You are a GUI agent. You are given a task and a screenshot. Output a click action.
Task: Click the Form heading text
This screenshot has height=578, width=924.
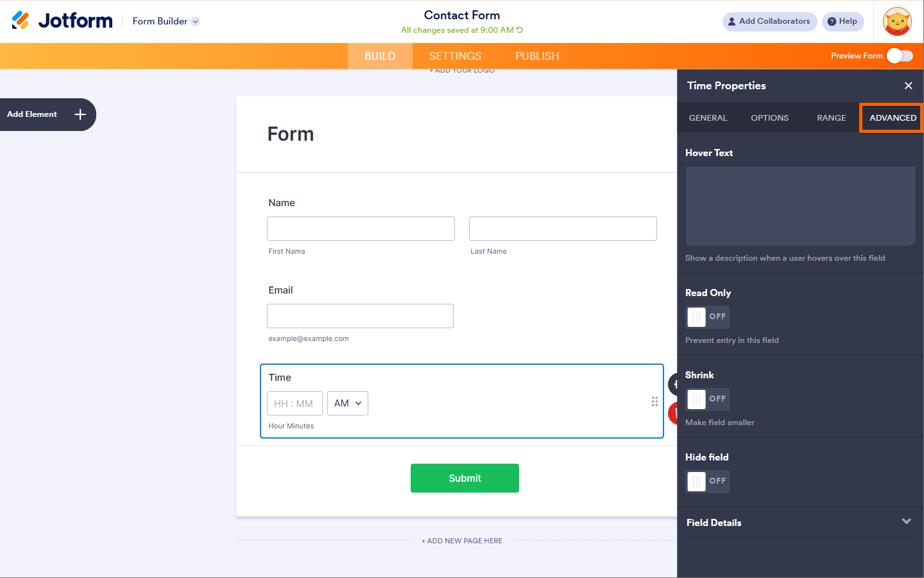[291, 134]
